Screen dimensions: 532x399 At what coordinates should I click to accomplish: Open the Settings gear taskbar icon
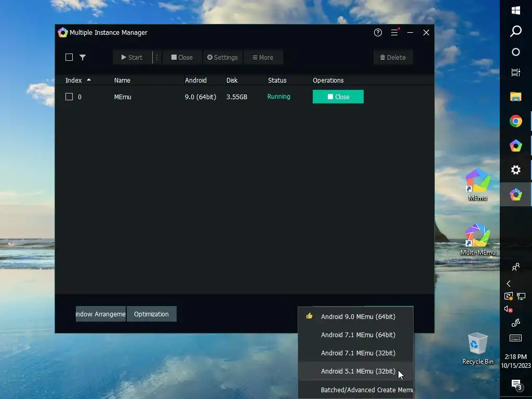[516, 170]
